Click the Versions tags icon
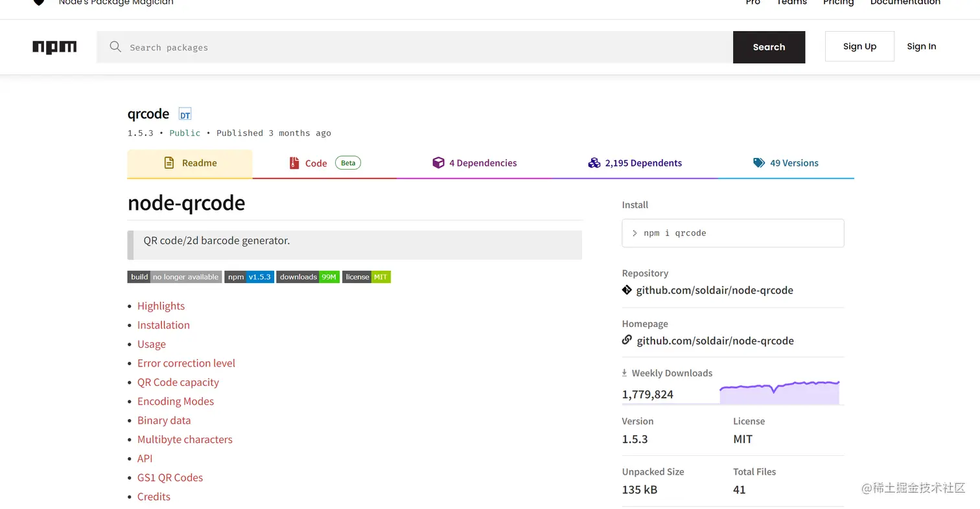This screenshot has height=509, width=980. [x=759, y=163]
